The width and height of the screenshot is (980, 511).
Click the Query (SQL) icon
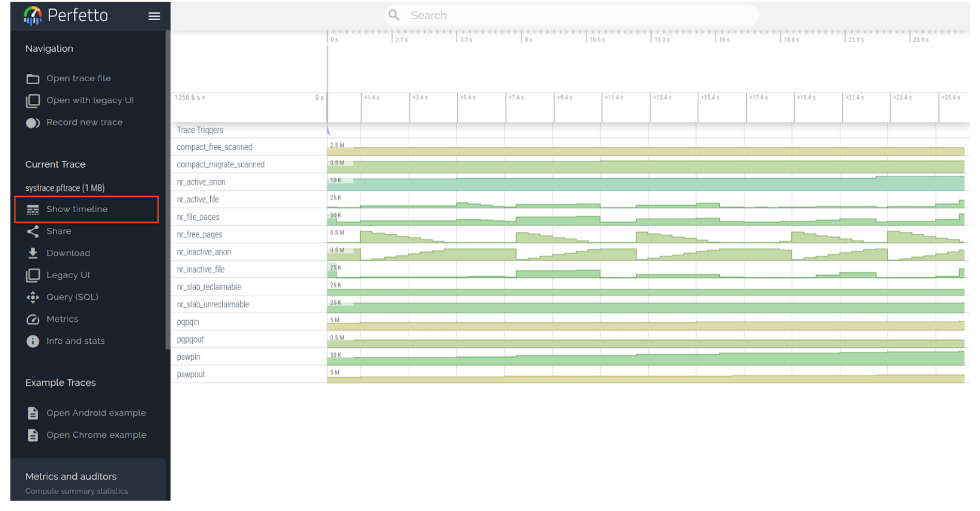coord(33,297)
